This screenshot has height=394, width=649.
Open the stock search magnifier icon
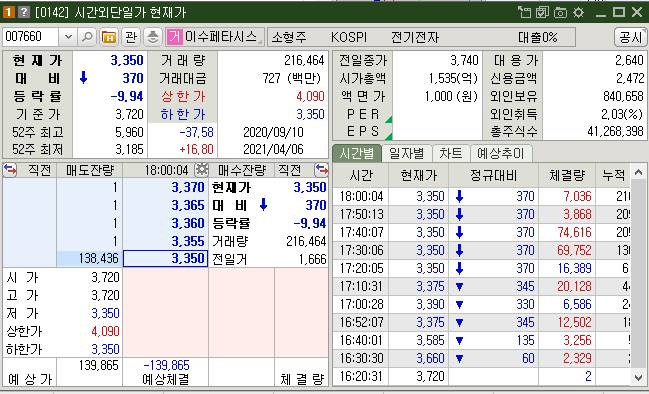point(87,37)
